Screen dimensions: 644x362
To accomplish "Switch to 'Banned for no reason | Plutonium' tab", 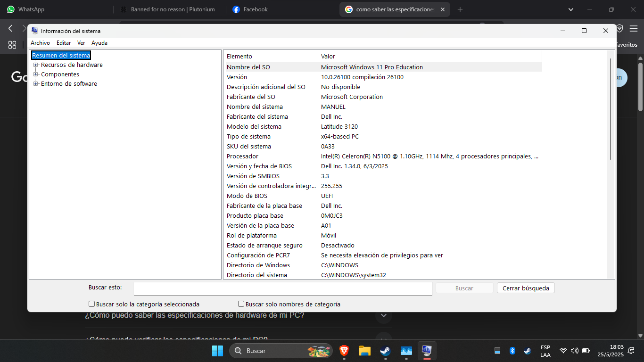I will pyautogui.click(x=169, y=9).
